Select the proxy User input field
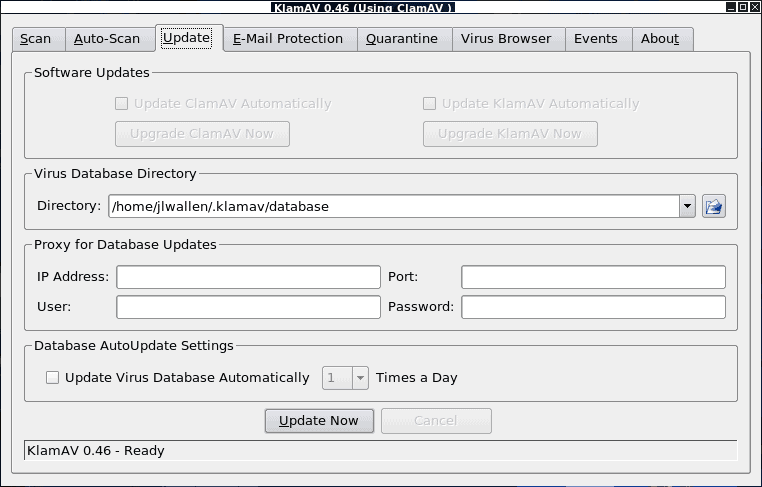The height and width of the screenshot is (487, 762). point(248,307)
